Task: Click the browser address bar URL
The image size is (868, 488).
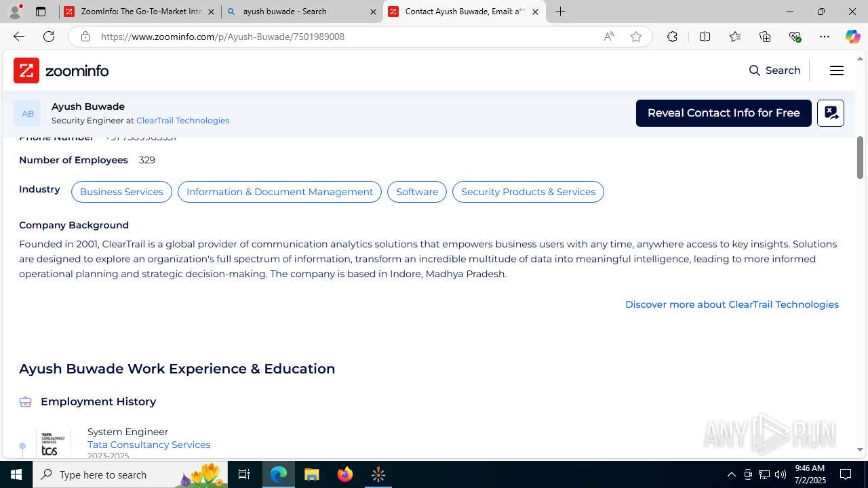Action: pyautogui.click(x=222, y=37)
